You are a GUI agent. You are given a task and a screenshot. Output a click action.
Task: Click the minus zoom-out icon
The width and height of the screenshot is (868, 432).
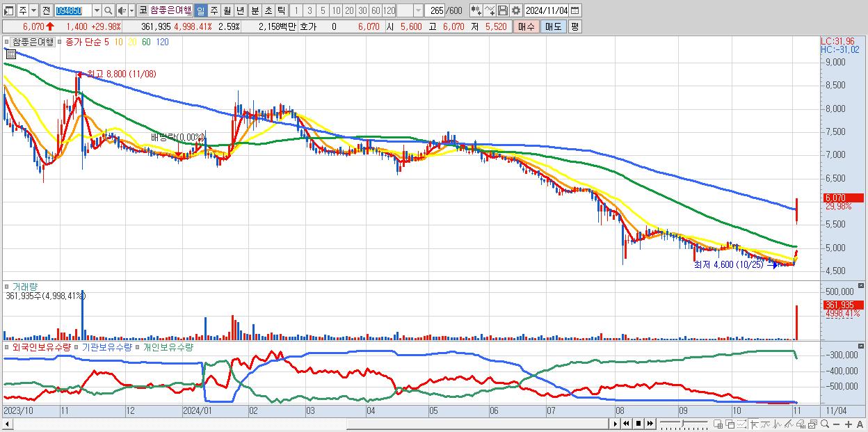pos(837,424)
